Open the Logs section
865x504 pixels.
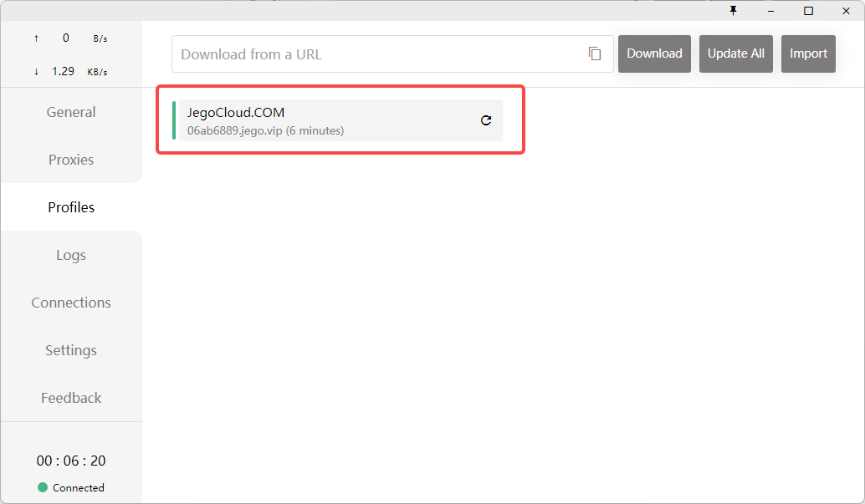point(71,255)
